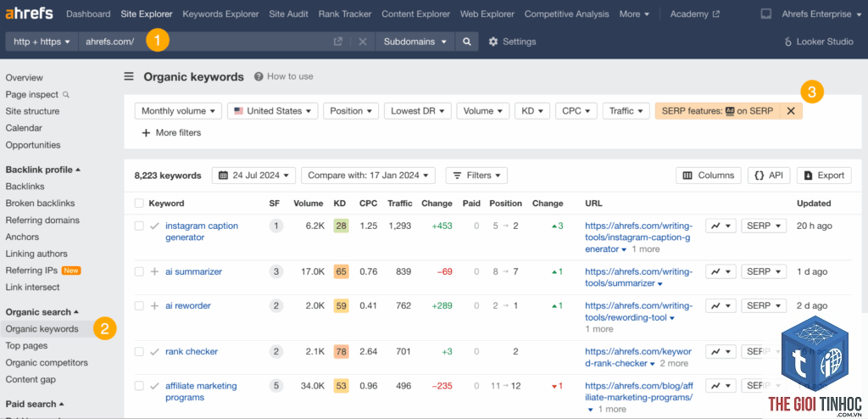Screen dimensions: 868x419
Task: Click the search magnifier button
Action: coord(467,42)
